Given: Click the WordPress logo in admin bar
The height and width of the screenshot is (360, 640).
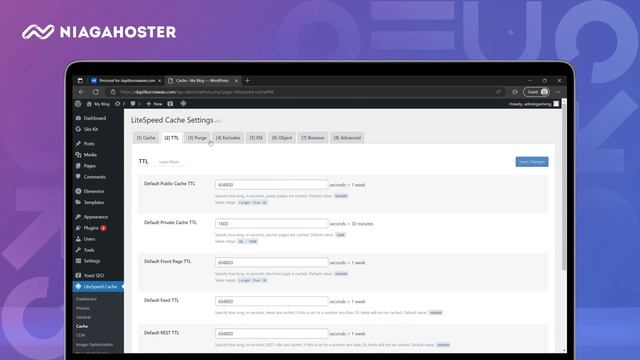Looking at the screenshot, I should [78, 104].
